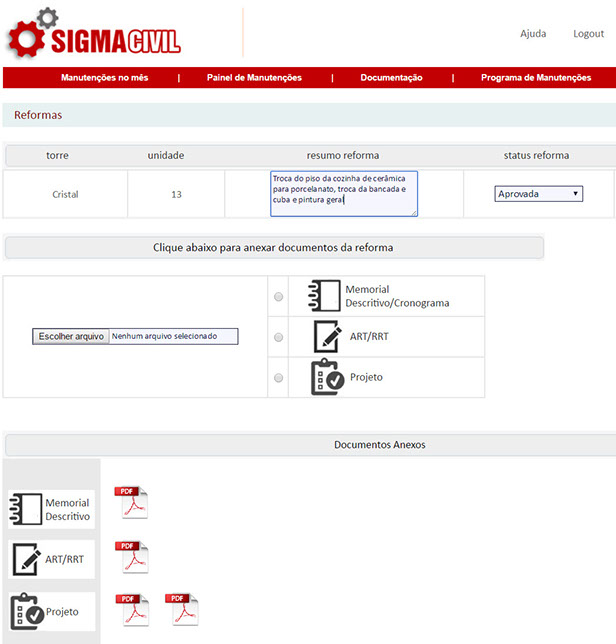Click the Escolher arquivo button
Screen dimensions: 616x644
tap(71, 337)
